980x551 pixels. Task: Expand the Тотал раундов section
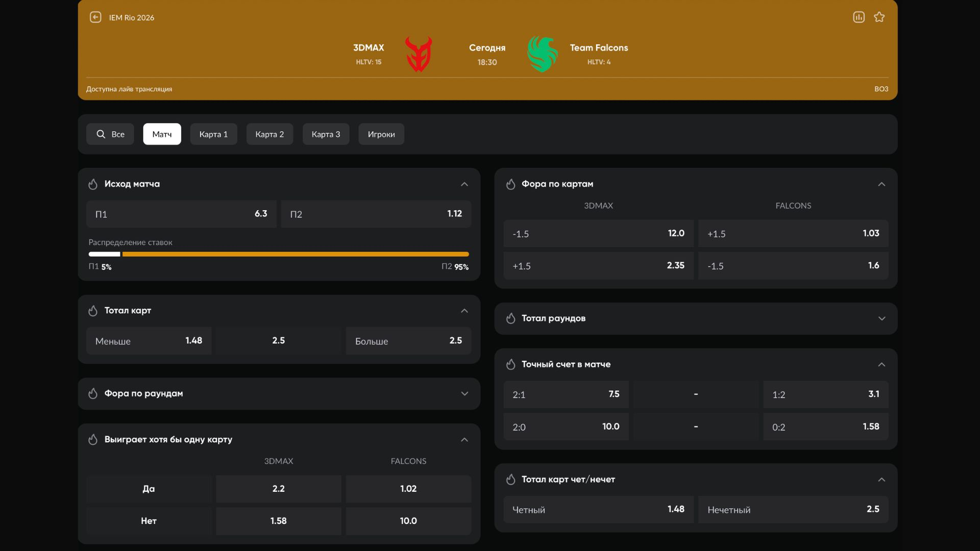881,318
